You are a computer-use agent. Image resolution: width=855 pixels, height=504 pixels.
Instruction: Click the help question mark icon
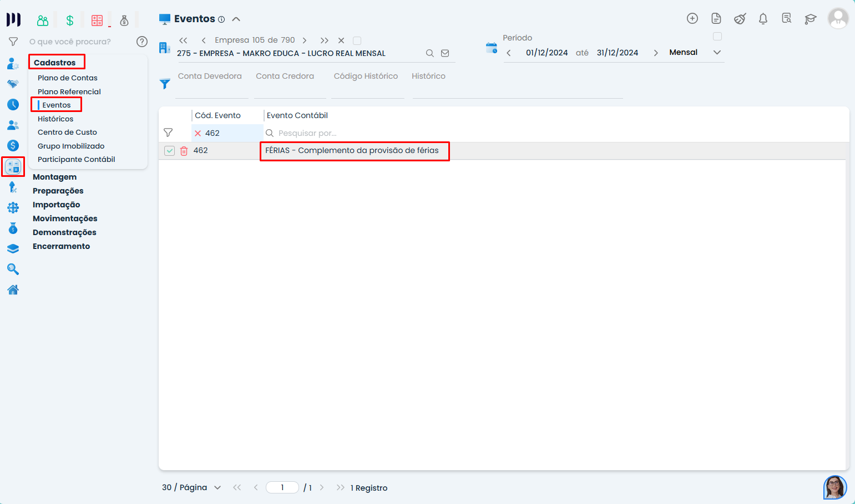coord(142,42)
